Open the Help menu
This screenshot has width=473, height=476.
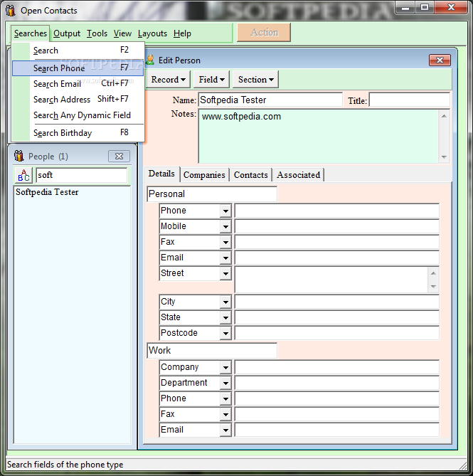pos(182,33)
